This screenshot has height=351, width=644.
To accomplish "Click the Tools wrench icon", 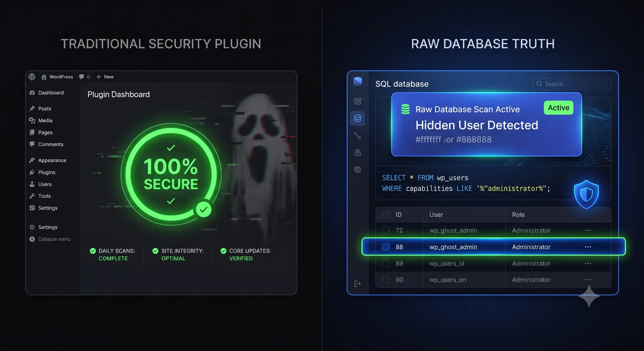I will pyautogui.click(x=32, y=196).
